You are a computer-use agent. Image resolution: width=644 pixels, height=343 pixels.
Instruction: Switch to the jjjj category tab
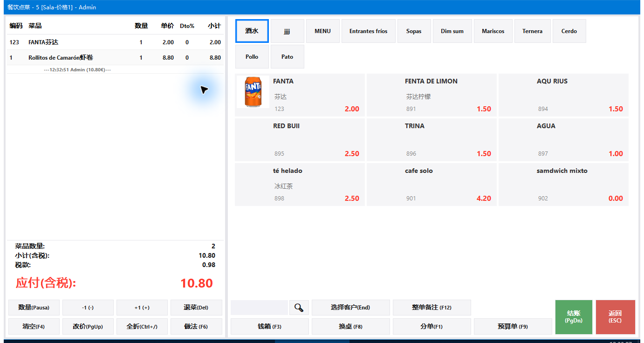[288, 31]
